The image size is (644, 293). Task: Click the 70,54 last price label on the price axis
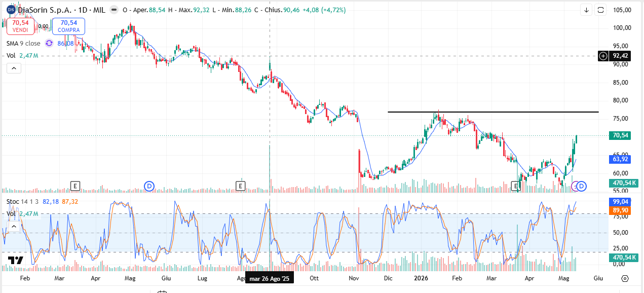pos(620,135)
